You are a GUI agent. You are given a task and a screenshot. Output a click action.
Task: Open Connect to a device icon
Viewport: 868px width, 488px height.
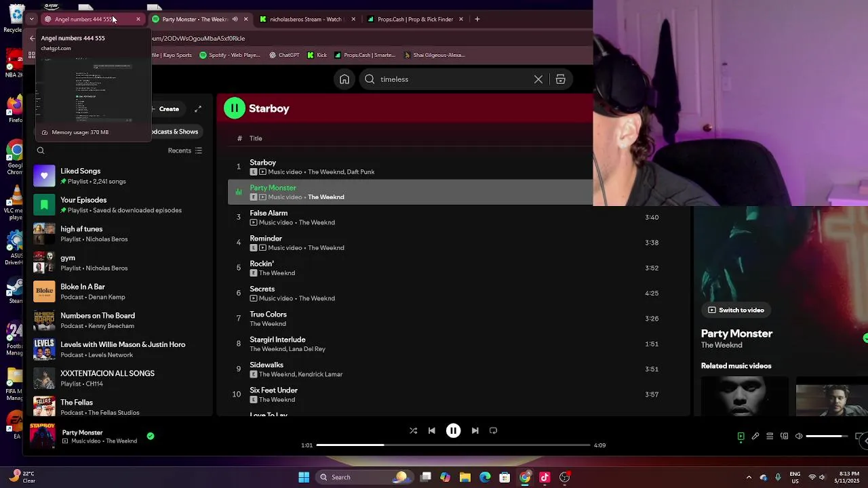coord(785,436)
